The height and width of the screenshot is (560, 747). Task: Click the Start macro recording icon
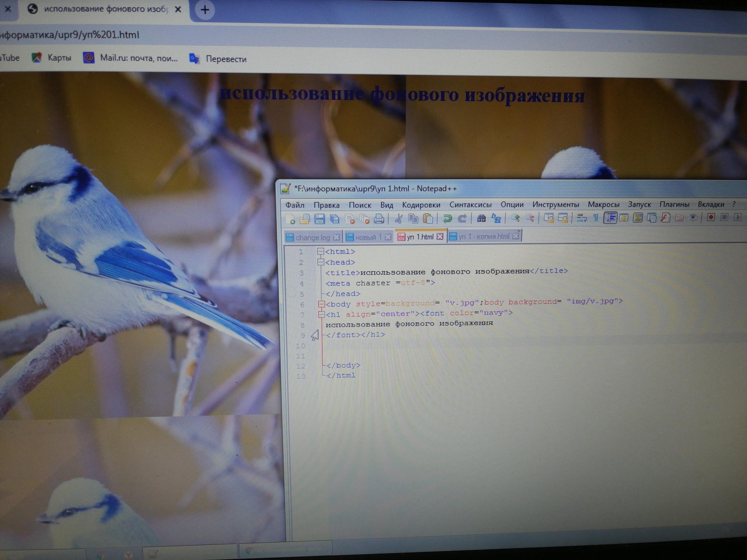click(x=711, y=217)
